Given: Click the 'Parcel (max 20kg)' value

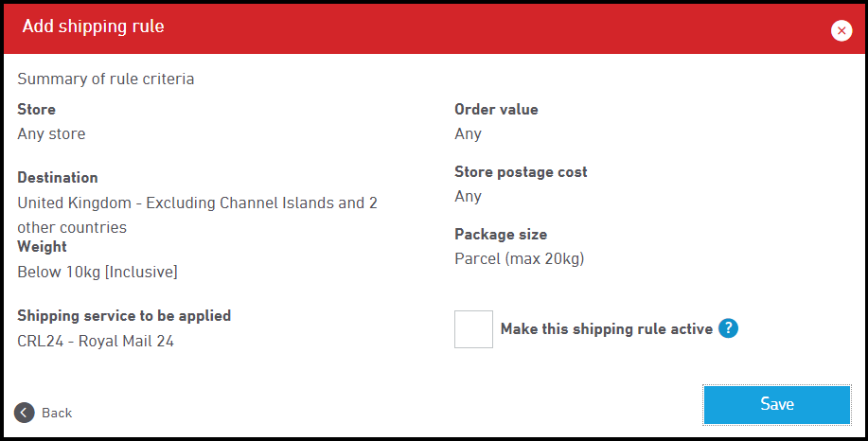Looking at the screenshot, I should point(519,258).
